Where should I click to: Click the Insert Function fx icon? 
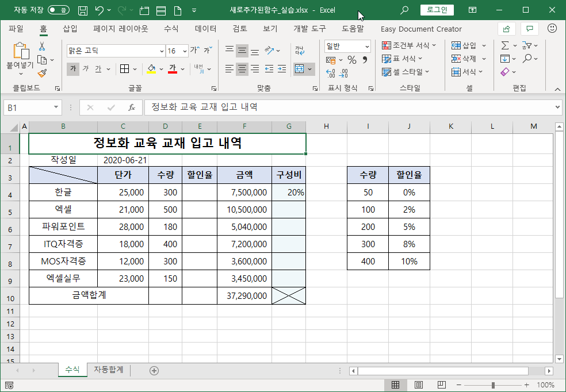click(132, 107)
